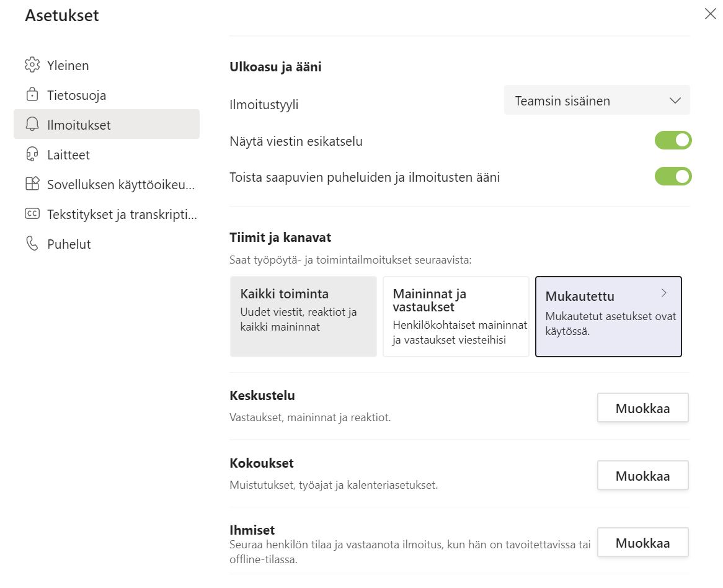Screen dimensions: 723x588
Task: Click the CC icon for Tekstitykset ja transkriptiot
Action: click(x=32, y=213)
